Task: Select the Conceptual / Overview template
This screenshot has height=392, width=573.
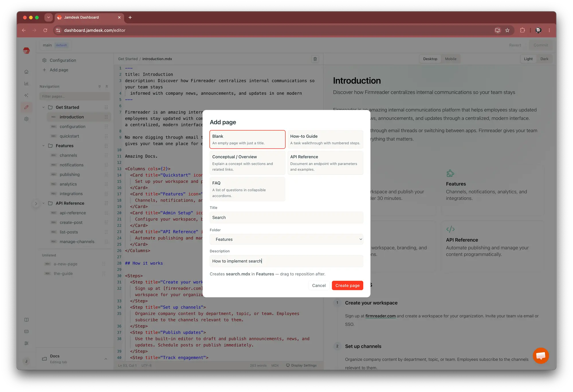Action: pos(248,163)
